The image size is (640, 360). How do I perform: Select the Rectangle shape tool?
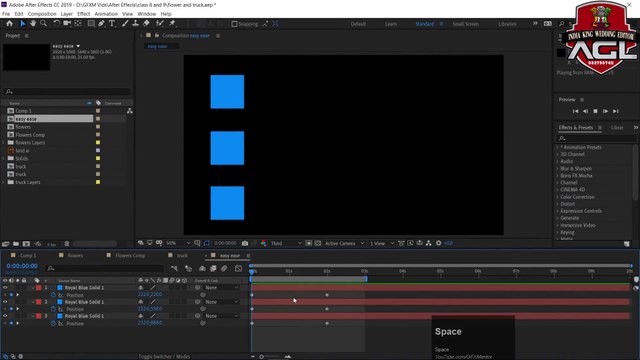coord(91,24)
